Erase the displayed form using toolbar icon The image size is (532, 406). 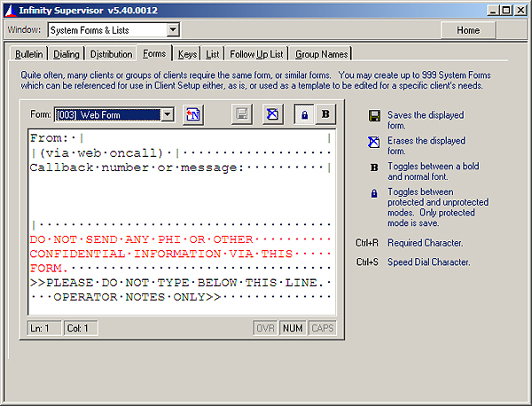pyautogui.click(x=273, y=114)
